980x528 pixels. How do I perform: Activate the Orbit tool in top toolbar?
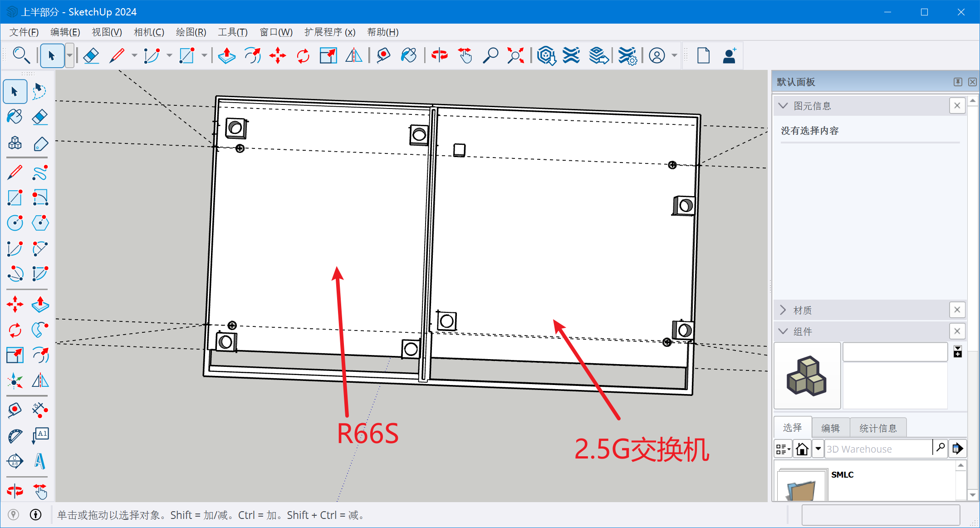point(439,56)
